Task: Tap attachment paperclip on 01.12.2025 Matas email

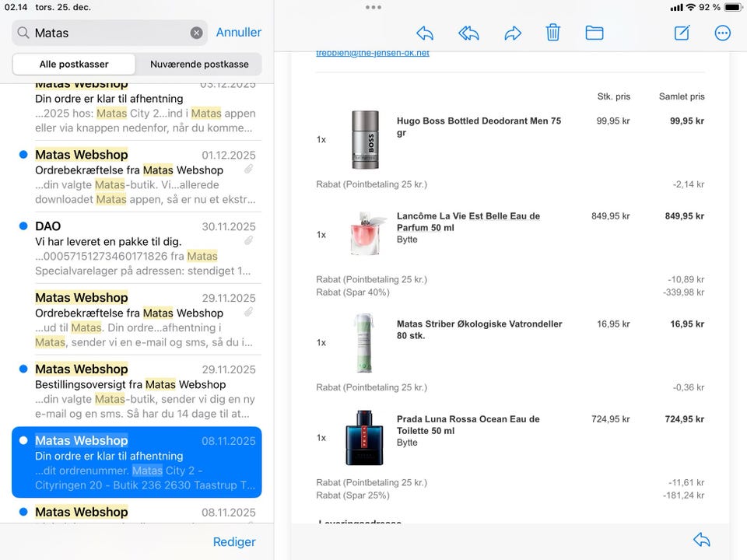Action: [249, 169]
